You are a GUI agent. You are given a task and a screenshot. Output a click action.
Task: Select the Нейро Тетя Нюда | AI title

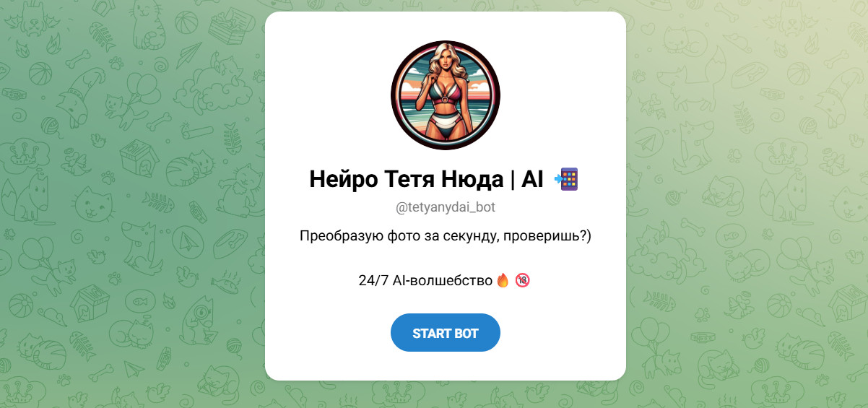point(426,179)
